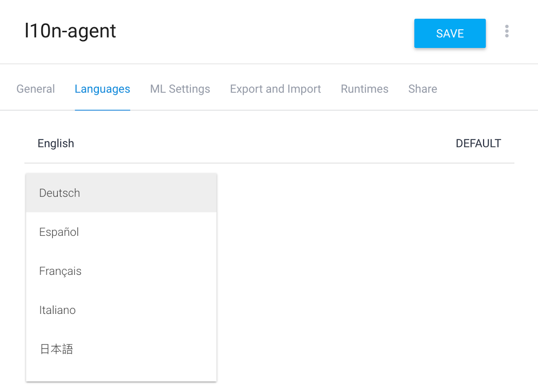
Task: Open the three-dot more options menu
Action: (506, 32)
